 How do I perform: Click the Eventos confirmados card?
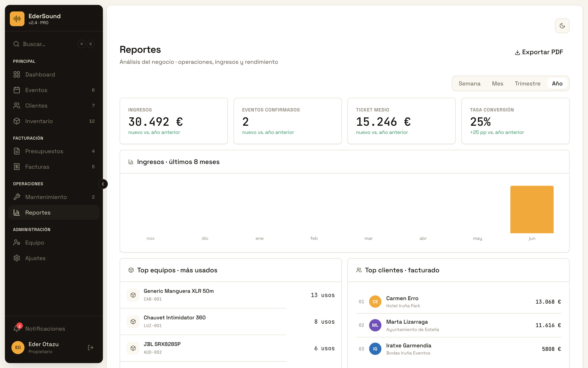point(287,121)
